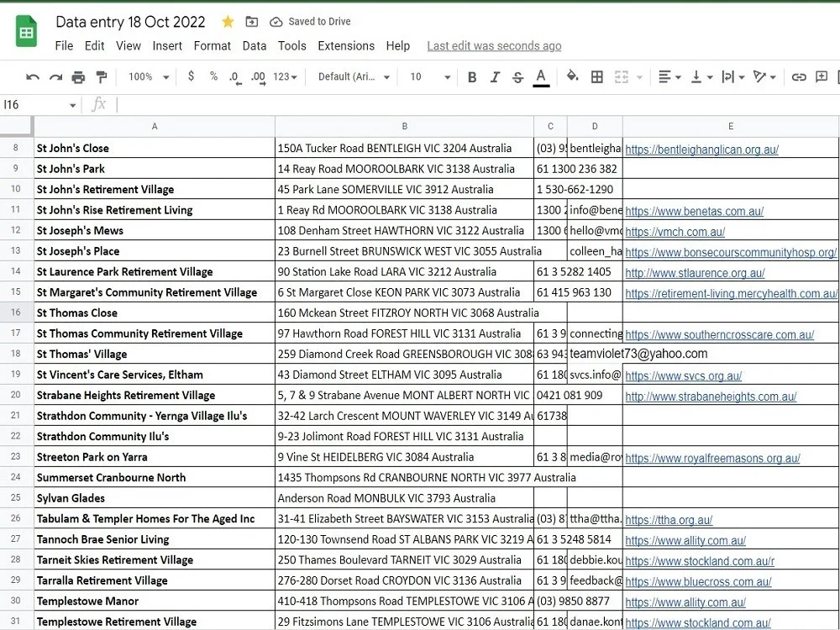Select column E header

(731, 127)
